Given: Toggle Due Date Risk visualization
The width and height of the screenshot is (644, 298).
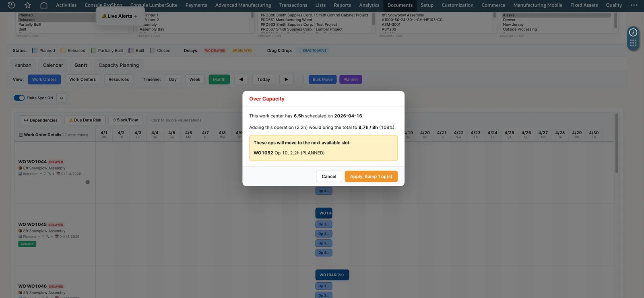Looking at the screenshot, I should 85,120.
